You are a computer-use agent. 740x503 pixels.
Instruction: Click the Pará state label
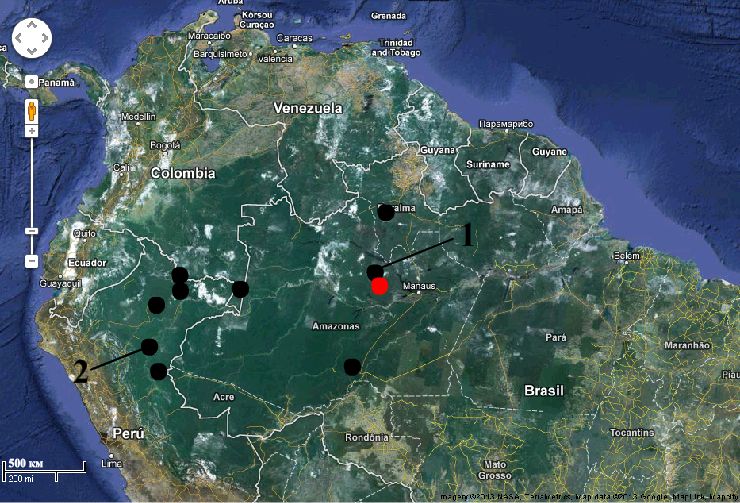pyautogui.click(x=555, y=338)
